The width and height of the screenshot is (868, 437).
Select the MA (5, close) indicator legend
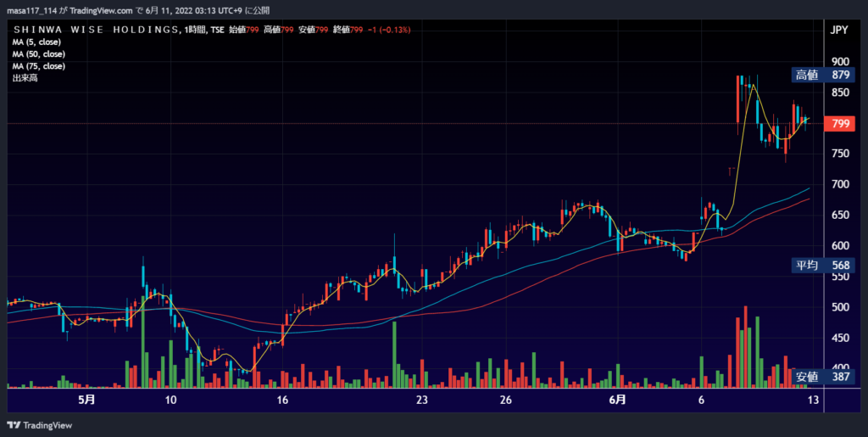[x=36, y=42]
